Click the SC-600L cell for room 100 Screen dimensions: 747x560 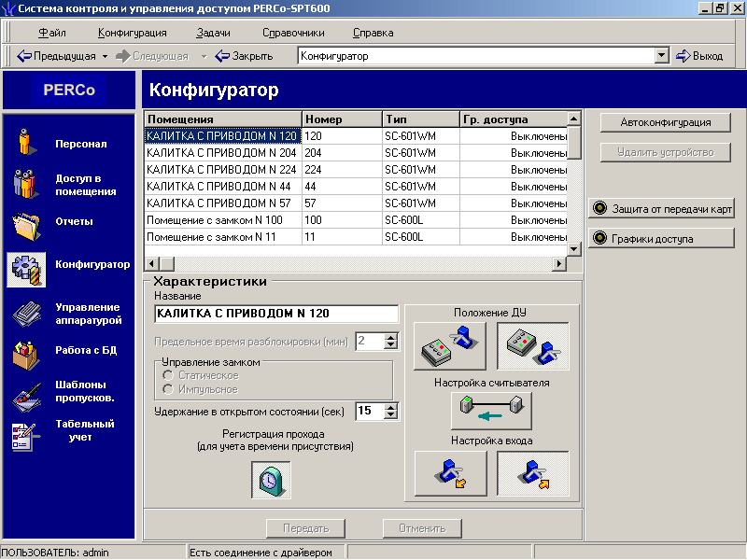pos(421,220)
